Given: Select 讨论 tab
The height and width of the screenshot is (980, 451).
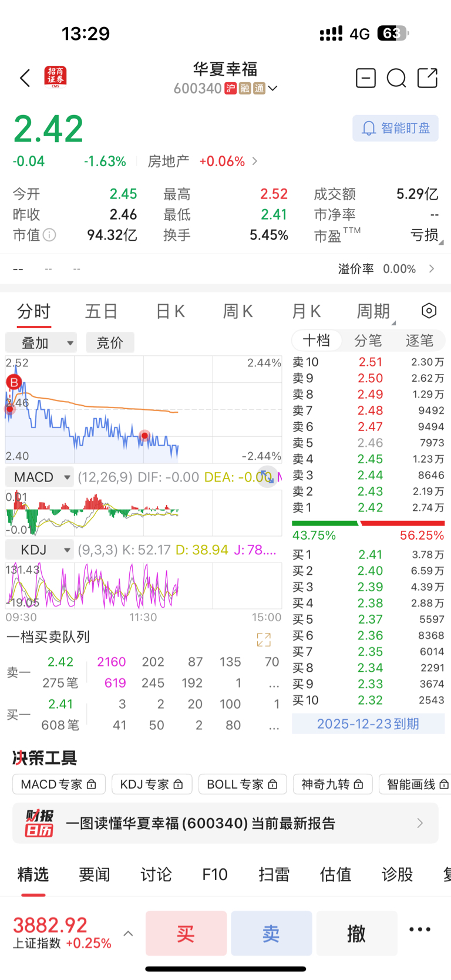Looking at the screenshot, I should [x=156, y=874].
